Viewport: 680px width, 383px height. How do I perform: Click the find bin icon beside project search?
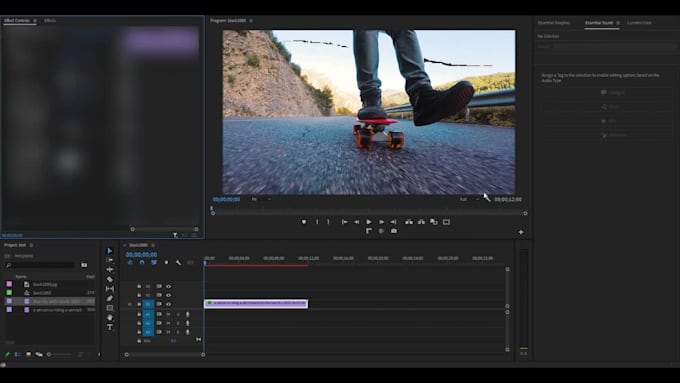point(84,265)
